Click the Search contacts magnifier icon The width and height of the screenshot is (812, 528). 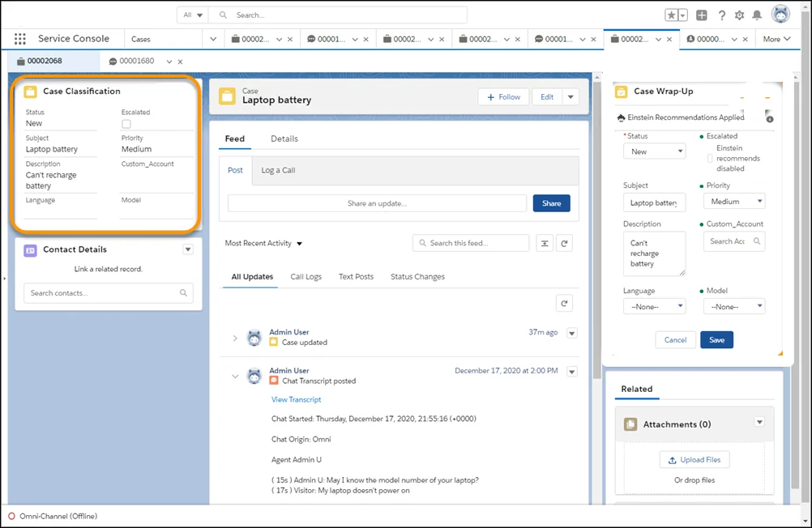click(183, 293)
